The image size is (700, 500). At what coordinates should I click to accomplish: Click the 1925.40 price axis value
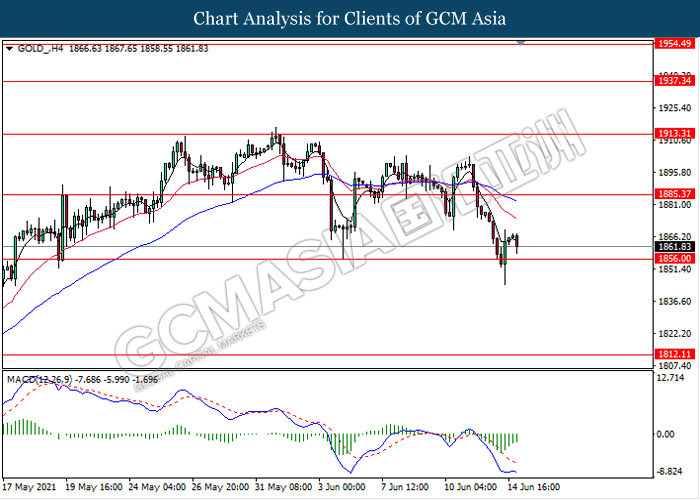[675, 108]
